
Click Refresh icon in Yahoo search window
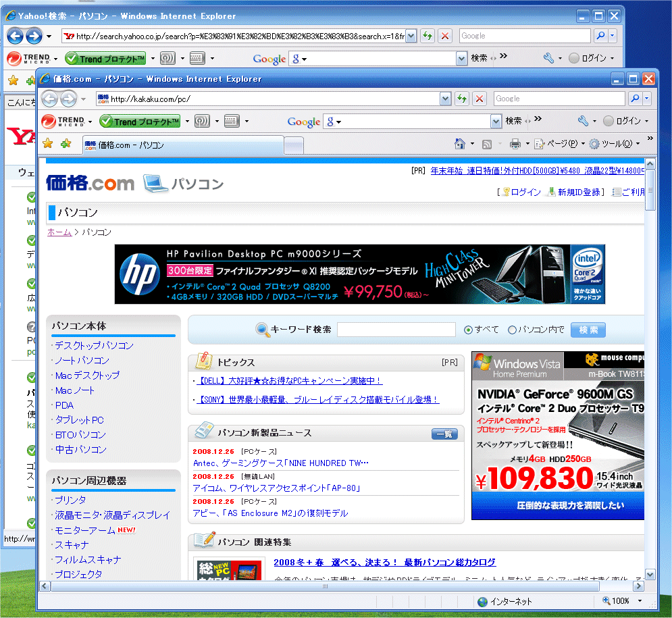(x=428, y=36)
